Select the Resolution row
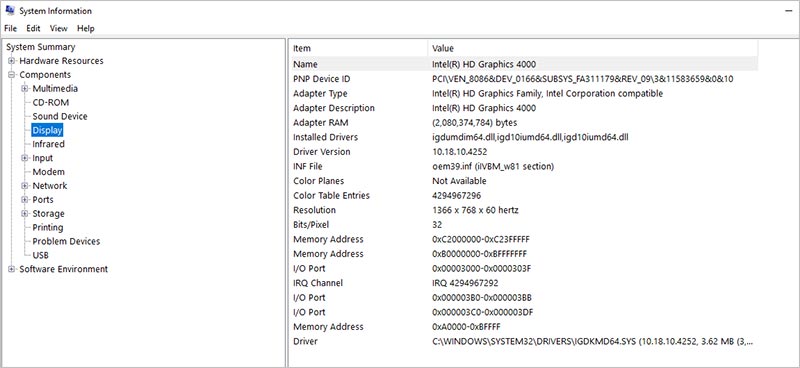The height and width of the screenshot is (368, 800). point(524,210)
